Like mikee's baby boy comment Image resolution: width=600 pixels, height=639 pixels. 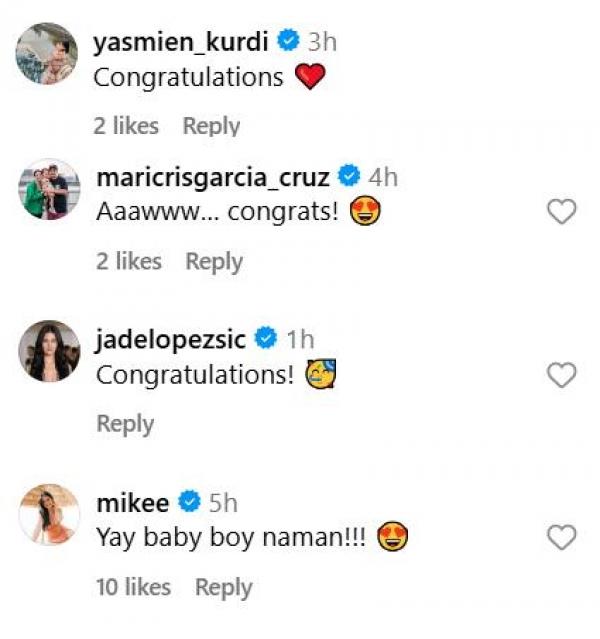563,537
